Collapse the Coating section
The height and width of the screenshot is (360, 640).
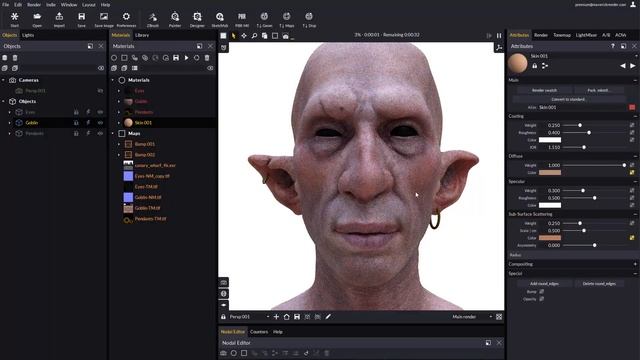pos(635,116)
